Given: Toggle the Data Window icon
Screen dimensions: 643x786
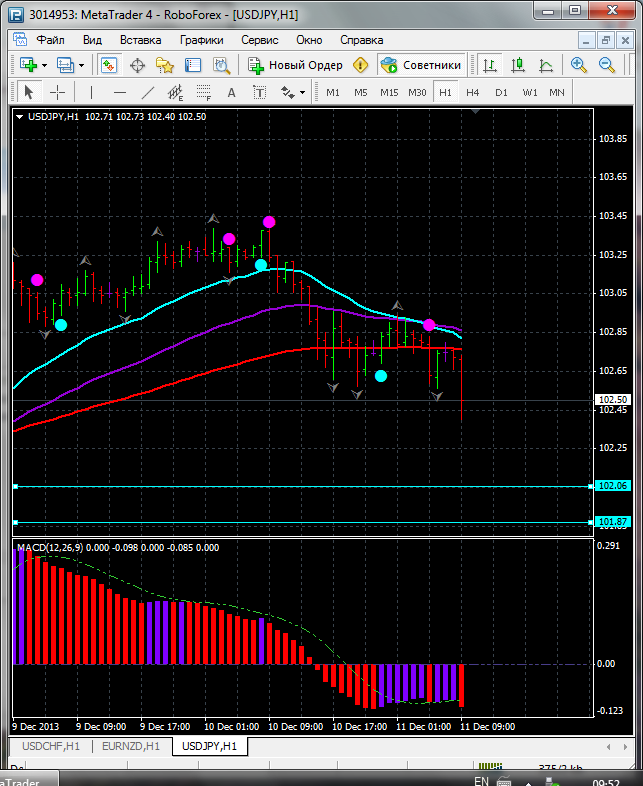Looking at the screenshot, I should coord(137,65).
